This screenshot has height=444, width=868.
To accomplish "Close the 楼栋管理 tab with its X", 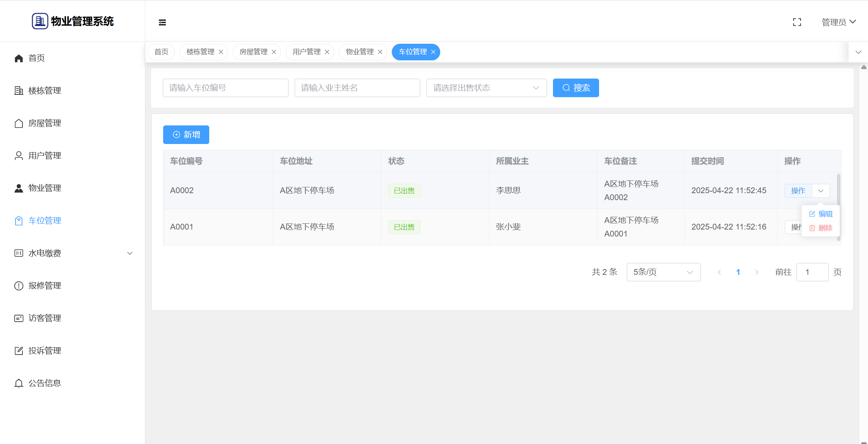I will tap(221, 52).
